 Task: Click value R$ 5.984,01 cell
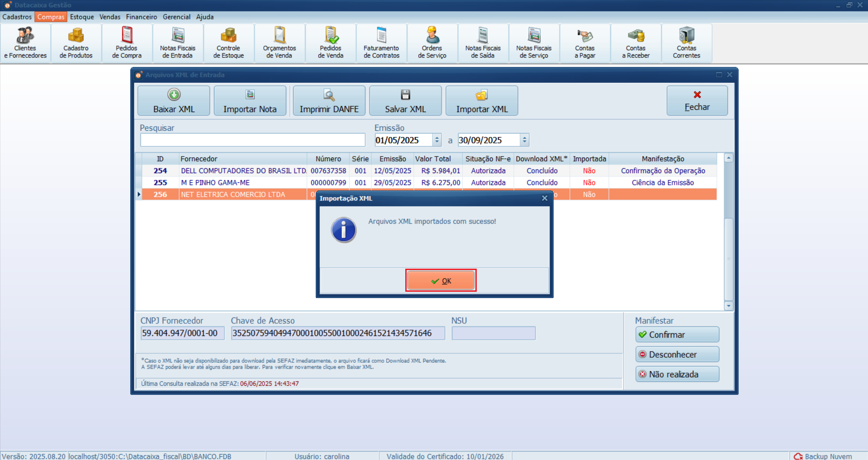pyautogui.click(x=438, y=171)
